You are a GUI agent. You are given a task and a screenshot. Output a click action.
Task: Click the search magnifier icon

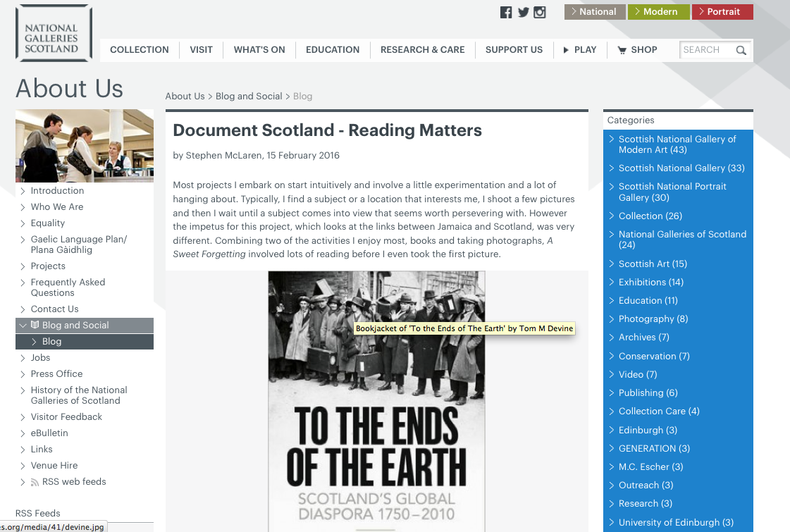pos(741,50)
